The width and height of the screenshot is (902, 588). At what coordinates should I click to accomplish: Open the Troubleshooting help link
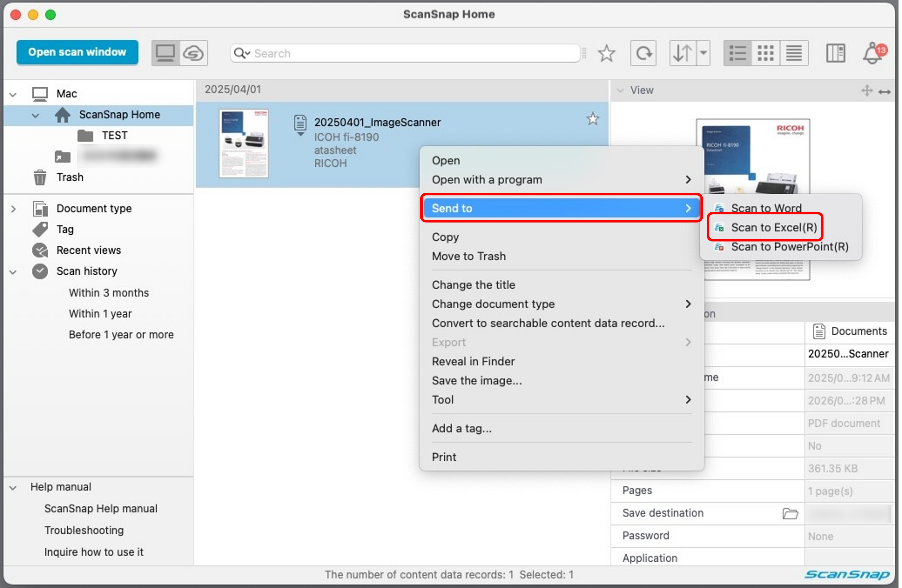point(84,530)
